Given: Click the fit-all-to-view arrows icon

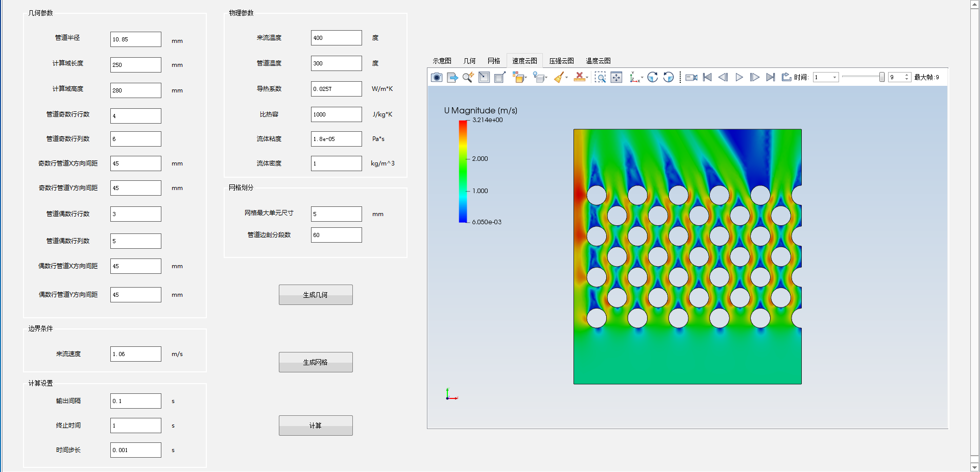Looking at the screenshot, I should point(616,77).
